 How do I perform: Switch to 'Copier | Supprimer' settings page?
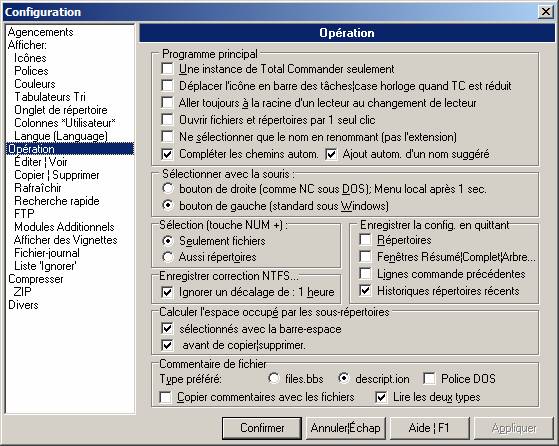click(x=57, y=175)
